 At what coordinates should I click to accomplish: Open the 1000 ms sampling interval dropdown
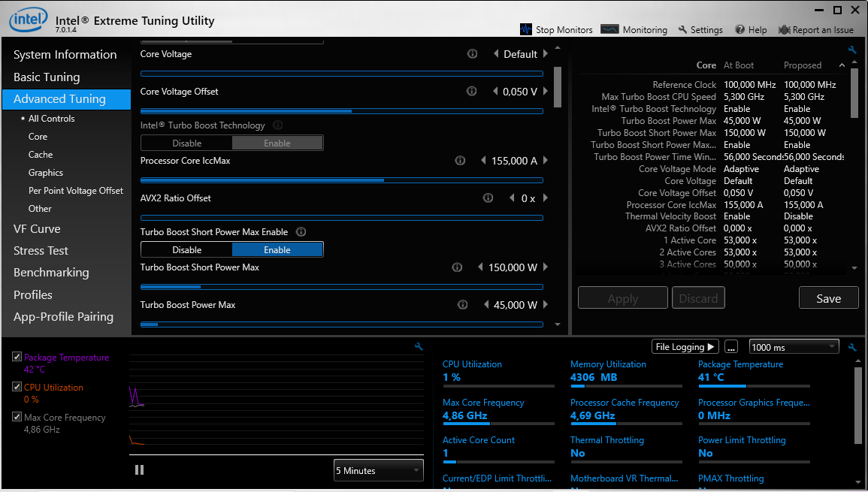tap(794, 347)
